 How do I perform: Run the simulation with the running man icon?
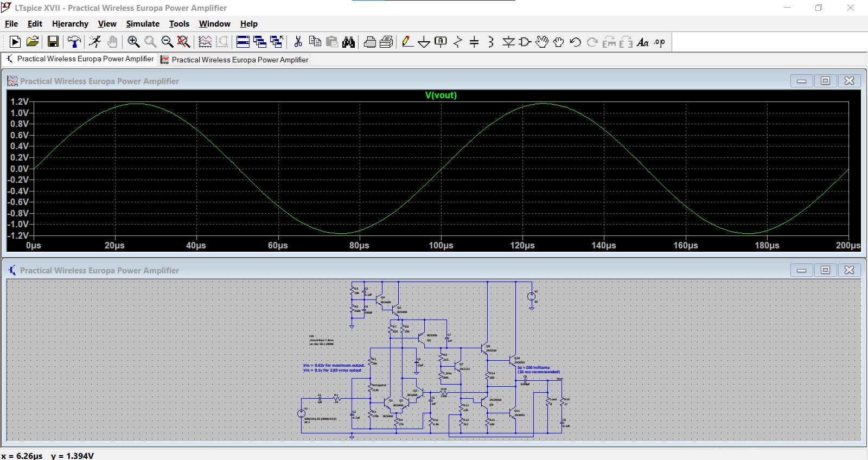click(x=95, y=42)
